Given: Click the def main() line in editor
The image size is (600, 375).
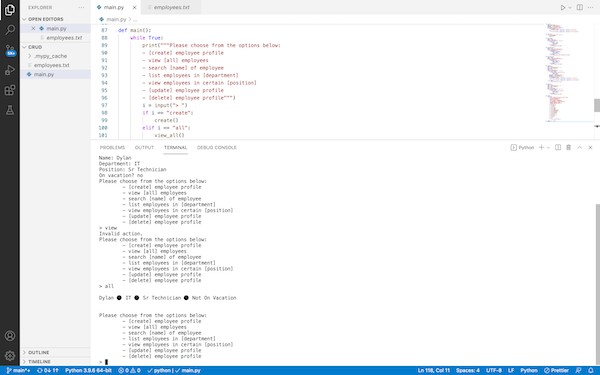Looking at the screenshot, I should coord(135,30).
